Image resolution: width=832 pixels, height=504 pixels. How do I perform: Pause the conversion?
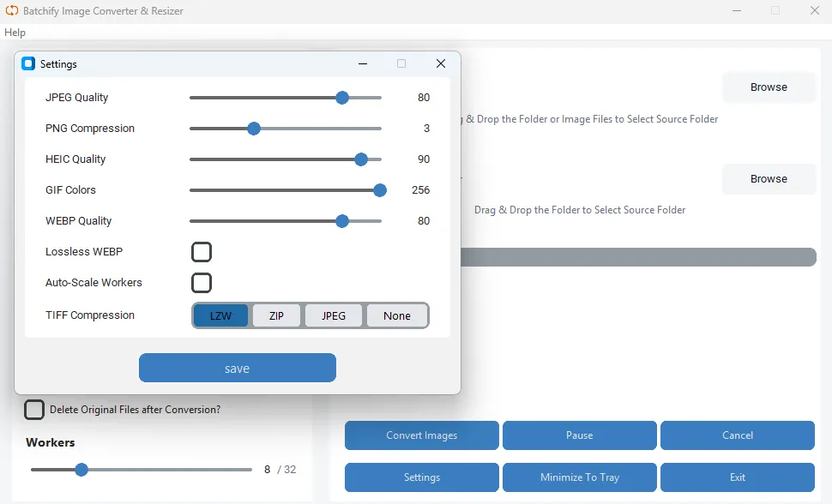tap(579, 435)
